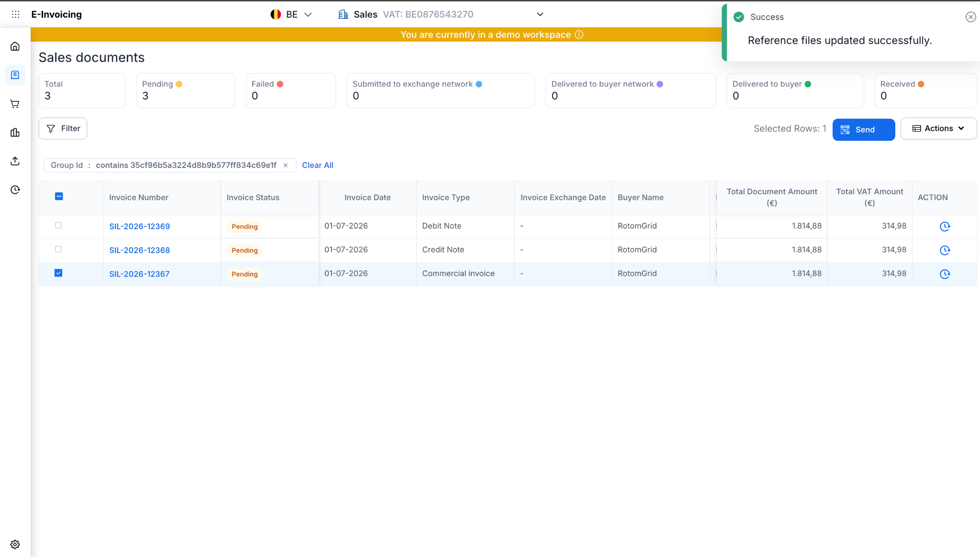Go to Home in the sidebar
Image resolution: width=980 pixels, height=557 pixels.
point(15,46)
